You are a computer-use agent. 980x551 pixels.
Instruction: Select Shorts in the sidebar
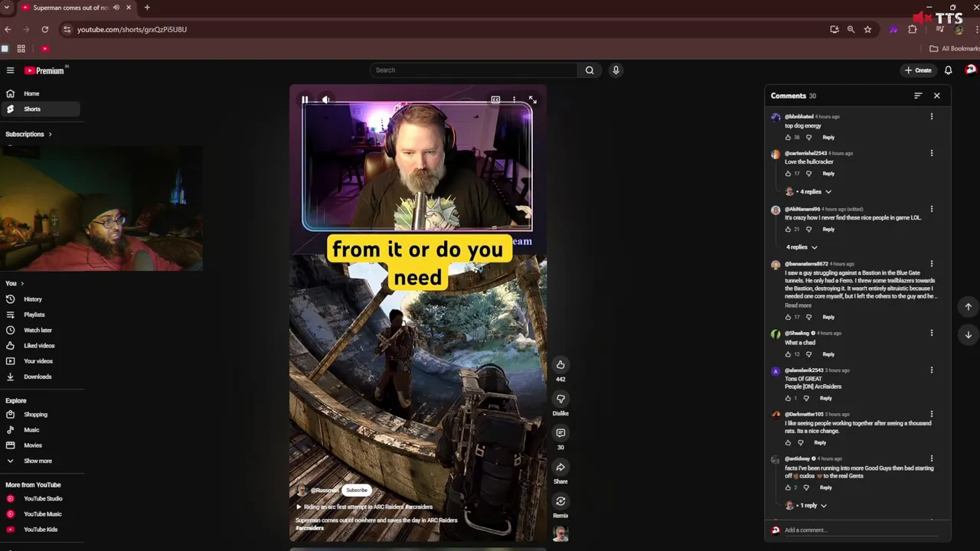point(41,109)
